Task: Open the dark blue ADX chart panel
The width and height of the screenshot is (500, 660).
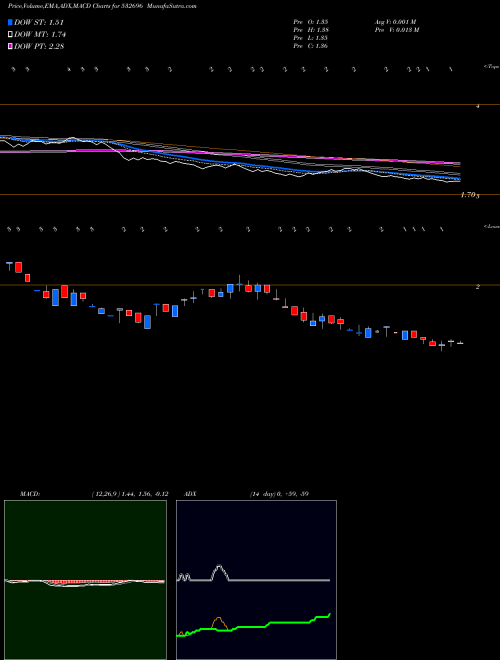Action: pos(256,580)
